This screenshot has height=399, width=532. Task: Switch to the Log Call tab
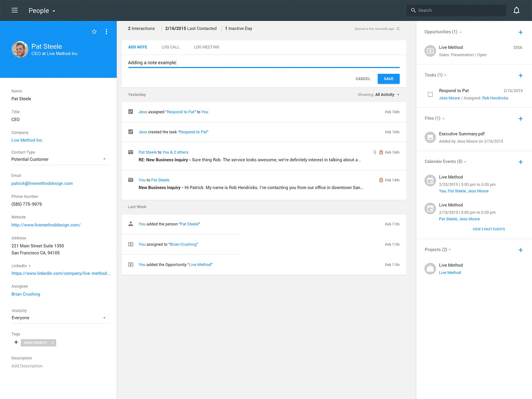[170, 47]
